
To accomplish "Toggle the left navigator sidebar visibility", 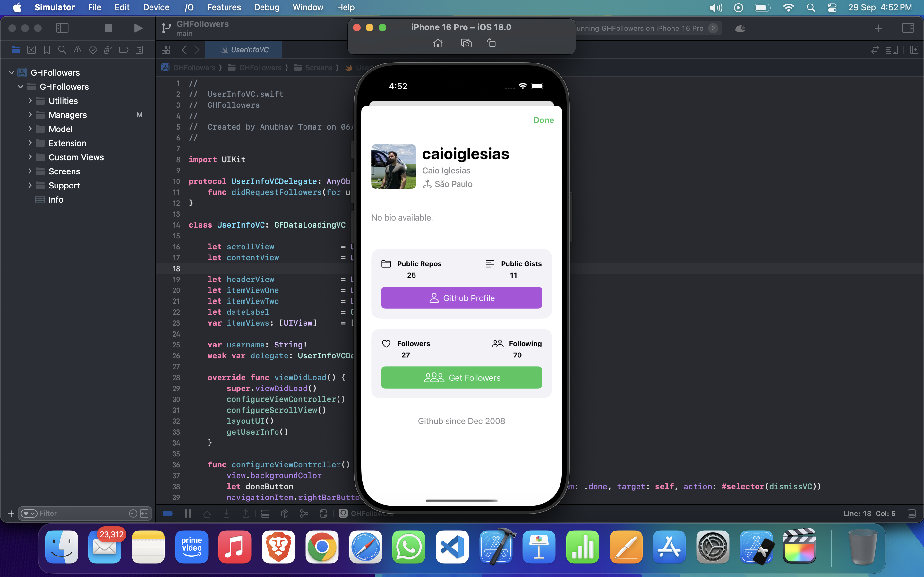I will 62,28.
